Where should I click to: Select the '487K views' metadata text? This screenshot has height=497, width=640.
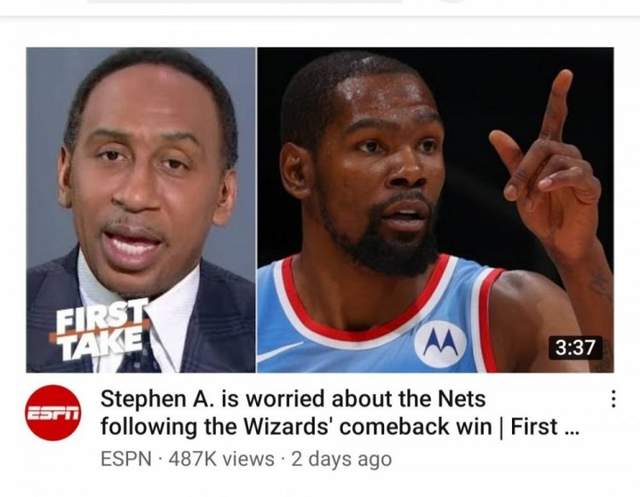coord(221,459)
